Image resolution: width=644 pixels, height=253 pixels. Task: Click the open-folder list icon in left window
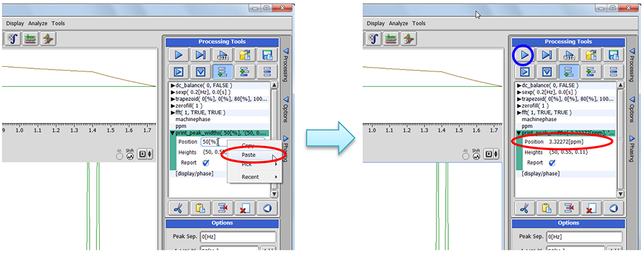pos(245,55)
